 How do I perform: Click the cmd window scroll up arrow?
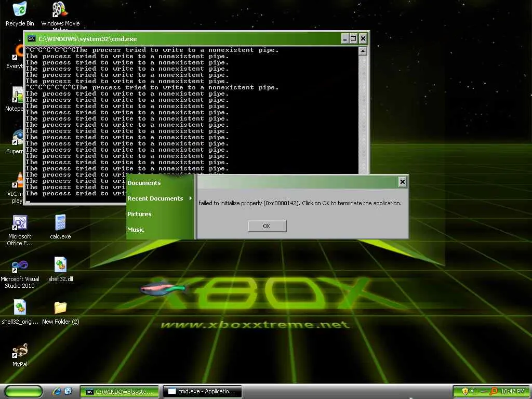[x=363, y=51]
